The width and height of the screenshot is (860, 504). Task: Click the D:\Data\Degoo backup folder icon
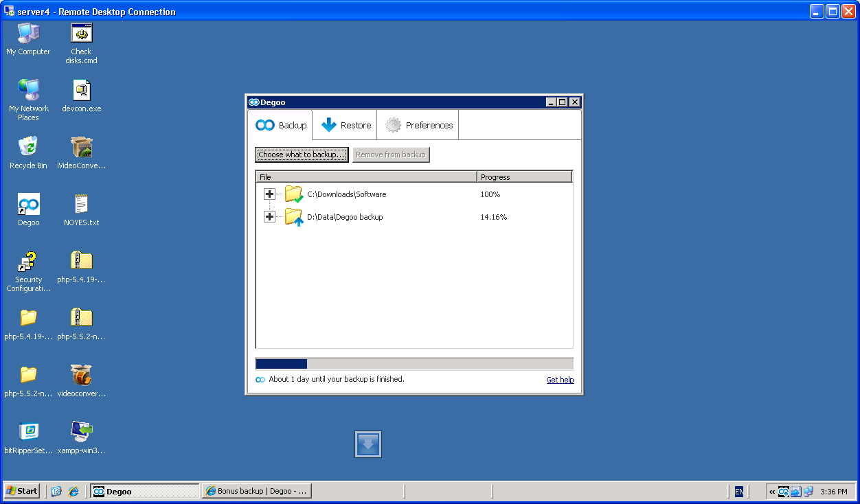[294, 217]
